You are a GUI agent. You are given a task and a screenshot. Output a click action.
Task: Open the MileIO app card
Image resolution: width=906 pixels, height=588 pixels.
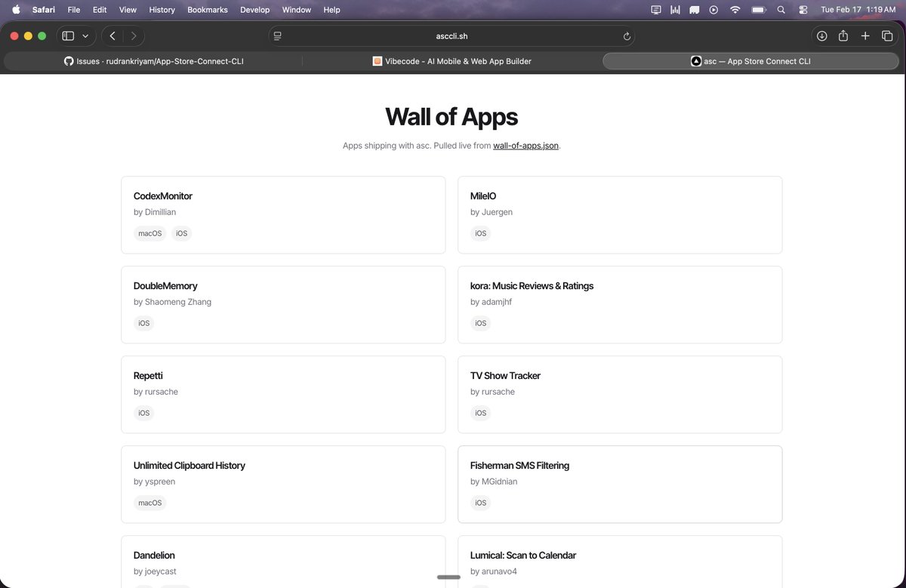[620, 215]
